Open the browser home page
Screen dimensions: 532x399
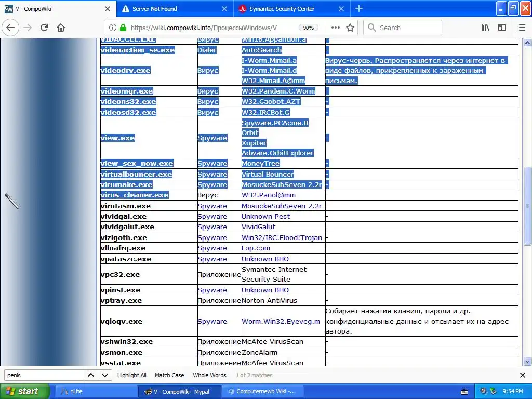tap(61, 28)
